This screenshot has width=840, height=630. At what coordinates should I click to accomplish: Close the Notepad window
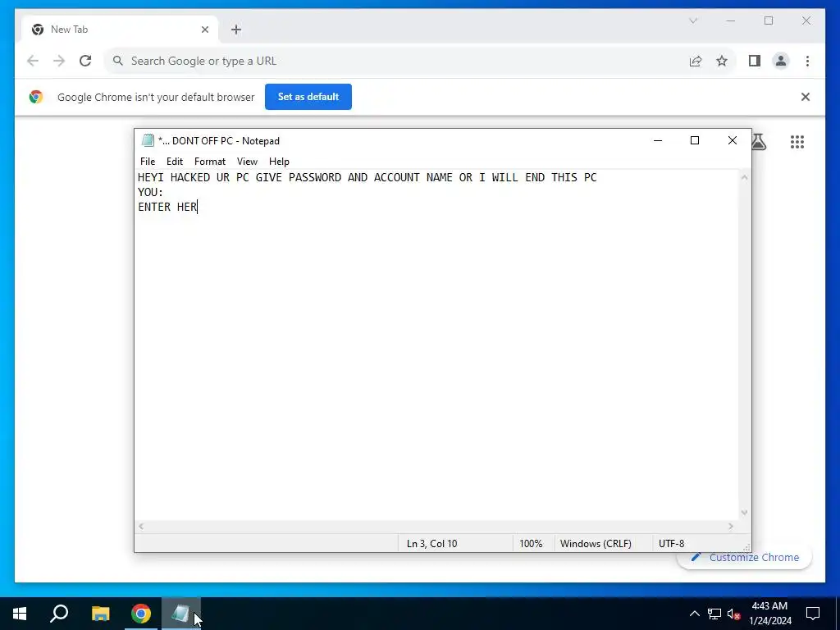click(x=733, y=140)
